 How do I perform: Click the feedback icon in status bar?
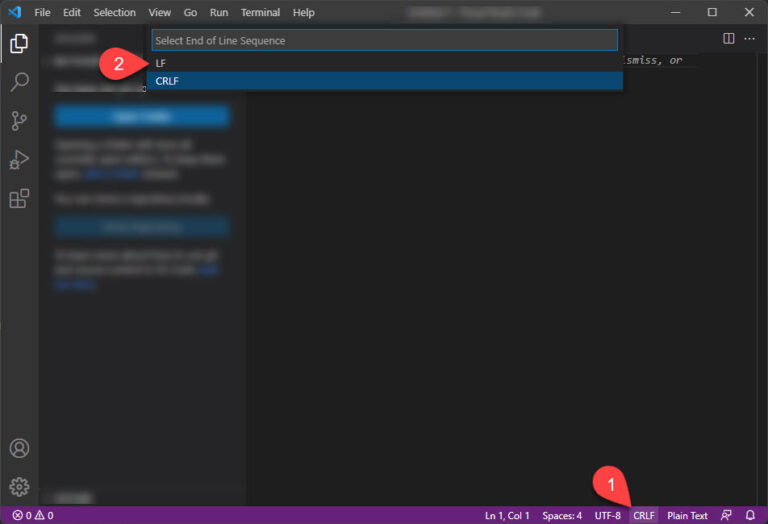[727, 515]
